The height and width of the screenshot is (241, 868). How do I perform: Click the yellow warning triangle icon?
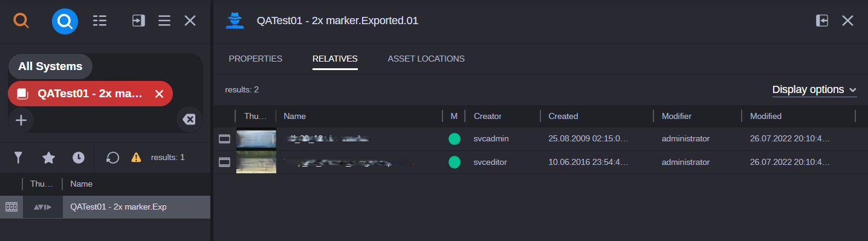click(137, 158)
